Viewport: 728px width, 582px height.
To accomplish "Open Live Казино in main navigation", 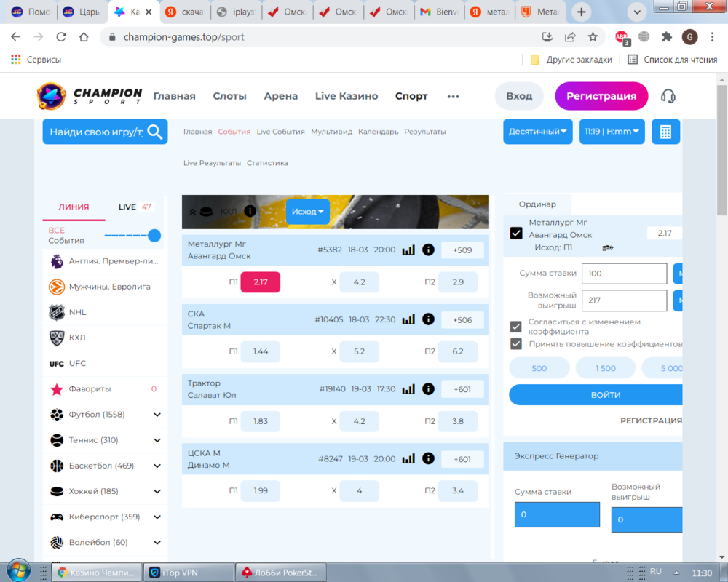I will coord(347,96).
